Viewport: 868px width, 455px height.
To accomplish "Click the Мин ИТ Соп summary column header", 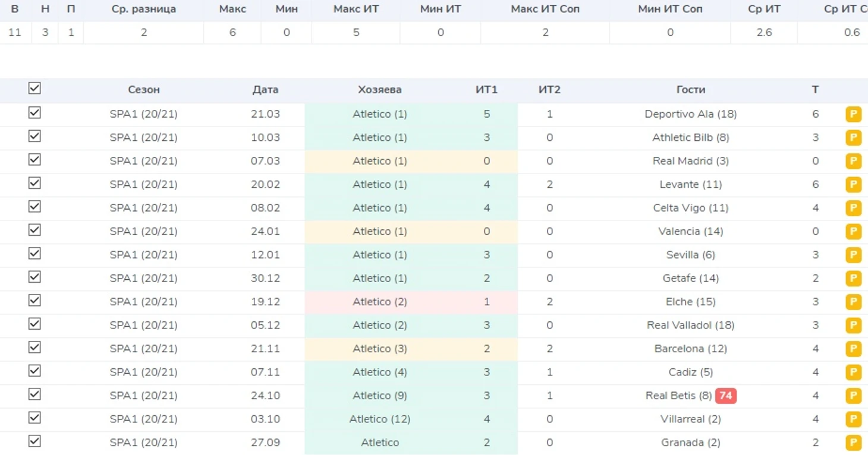I will point(670,10).
